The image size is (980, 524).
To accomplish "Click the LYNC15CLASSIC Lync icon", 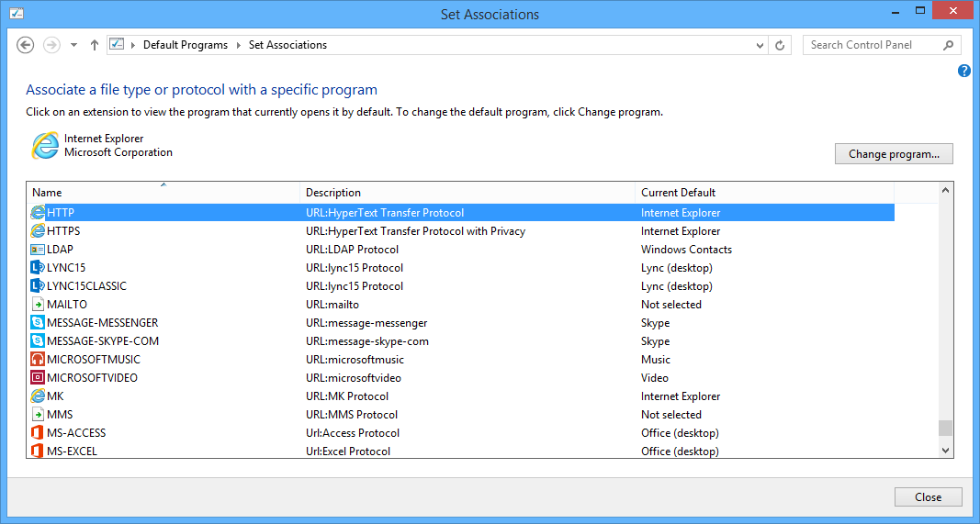I will 38,286.
